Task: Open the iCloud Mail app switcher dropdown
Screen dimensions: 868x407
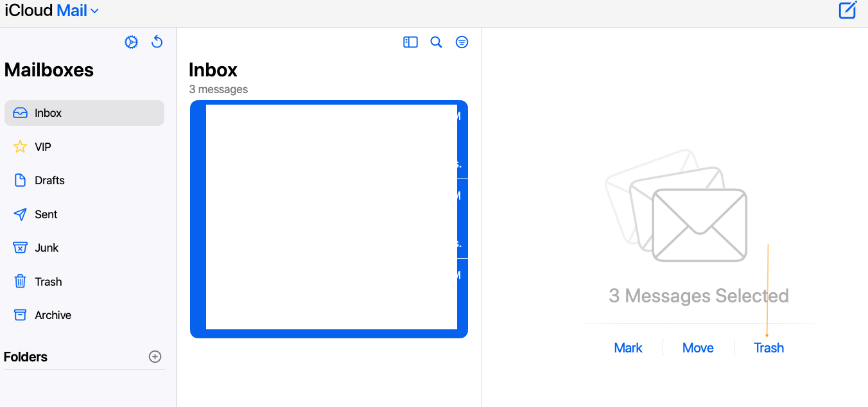Action: click(x=51, y=10)
